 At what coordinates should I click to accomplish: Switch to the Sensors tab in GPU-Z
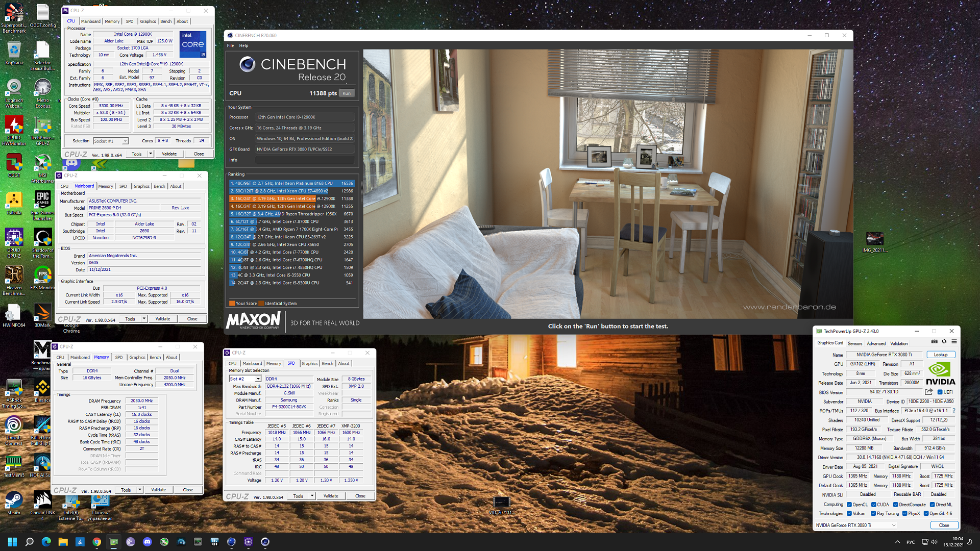[855, 343]
